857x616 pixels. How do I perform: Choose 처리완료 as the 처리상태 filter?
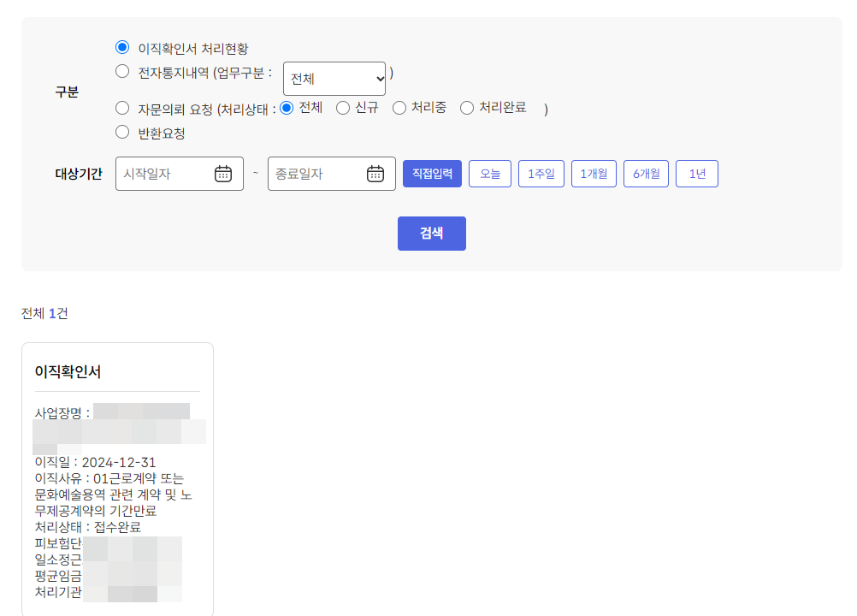[466, 108]
